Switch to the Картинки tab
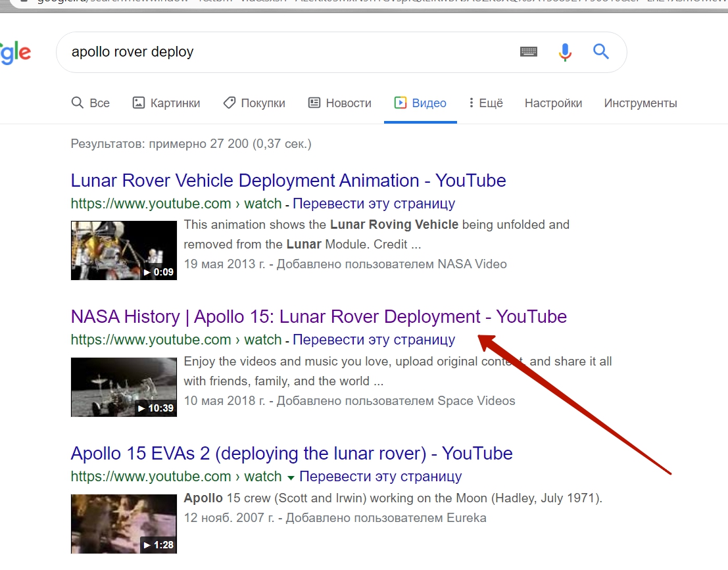728x570 pixels. pyautogui.click(x=166, y=103)
